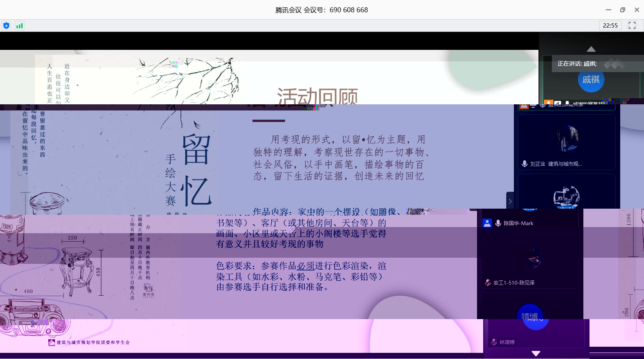Restore down the Tencent Meeting window
The height and width of the screenshot is (359, 644).
[x=623, y=10]
